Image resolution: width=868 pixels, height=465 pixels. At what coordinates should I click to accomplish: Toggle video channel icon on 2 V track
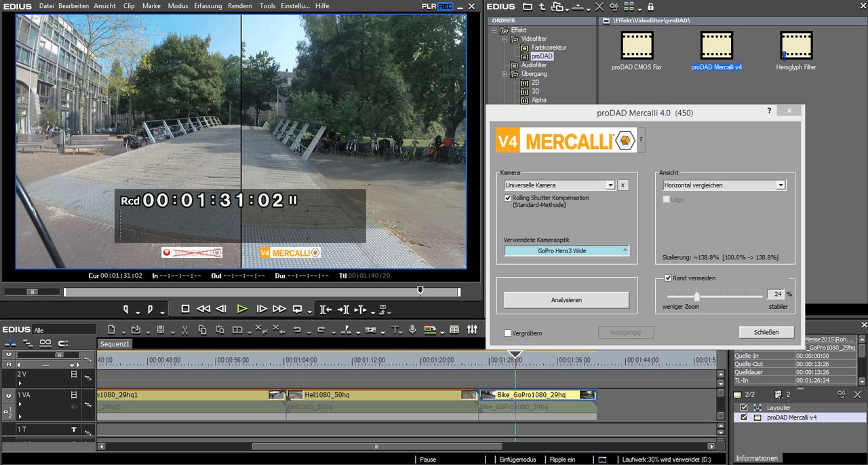(75, 374)
